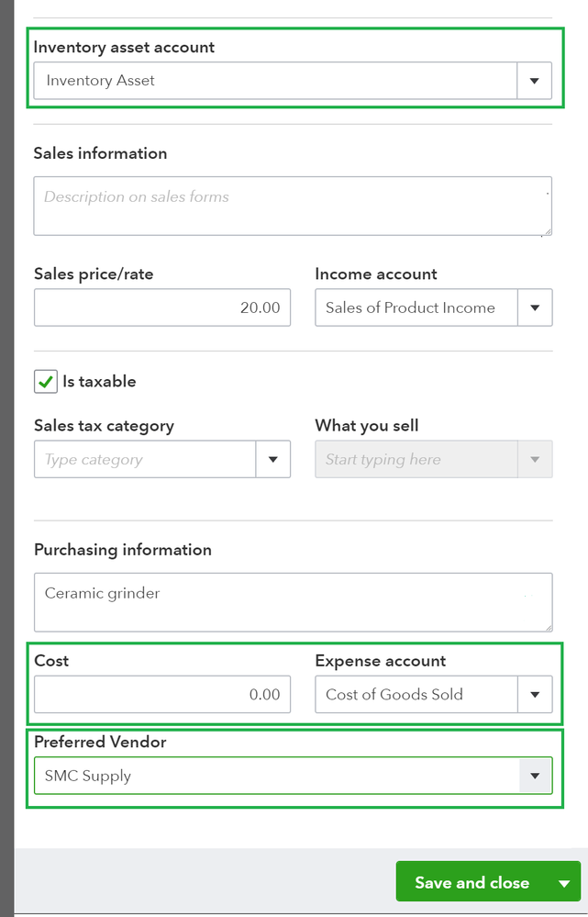Select the Cost of Goods Sold field
The image size is (588, 917).
pos(416,695)
